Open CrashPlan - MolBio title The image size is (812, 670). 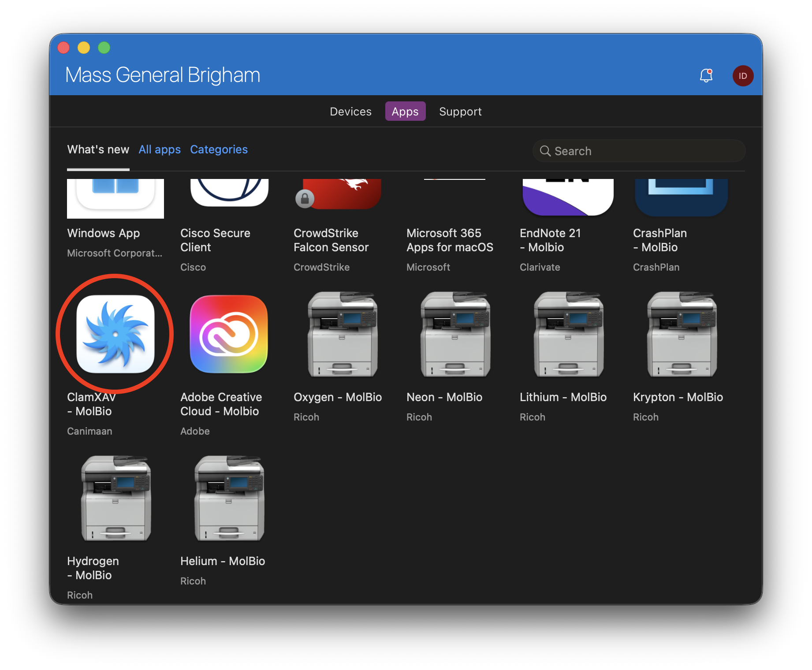[660, 240]
